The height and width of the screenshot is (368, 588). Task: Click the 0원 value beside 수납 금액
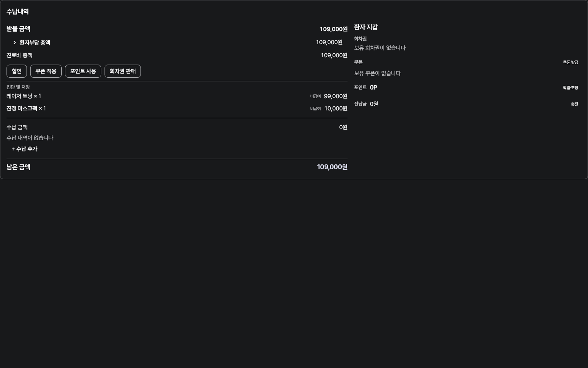(343, 127)
